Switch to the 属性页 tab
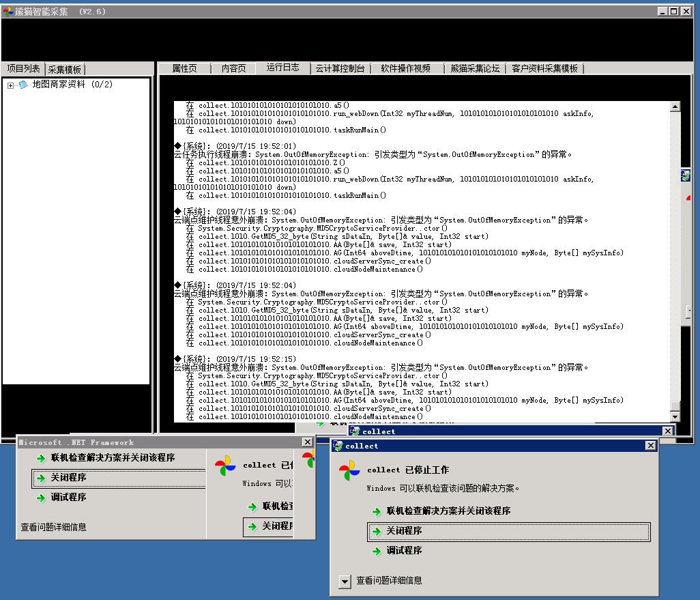Screen dimensions: 700x600 click(x=184, y=68)
